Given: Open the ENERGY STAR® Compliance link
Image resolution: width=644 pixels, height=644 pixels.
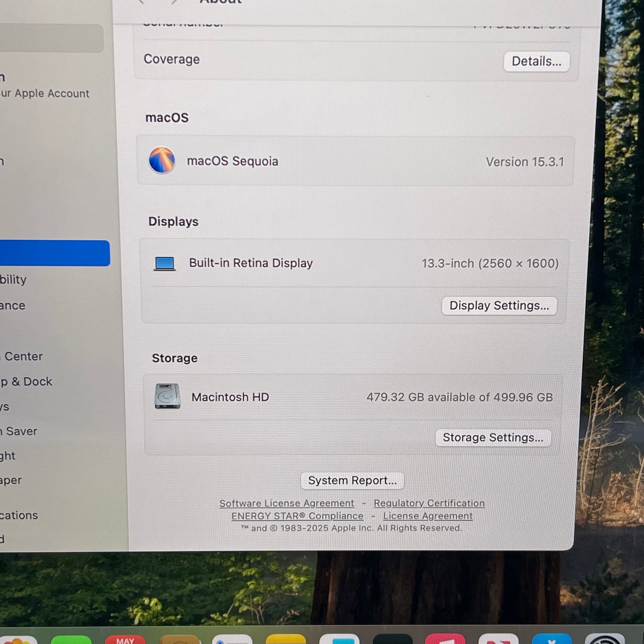Looking at the screenshot, I should (x=297, y=516).
